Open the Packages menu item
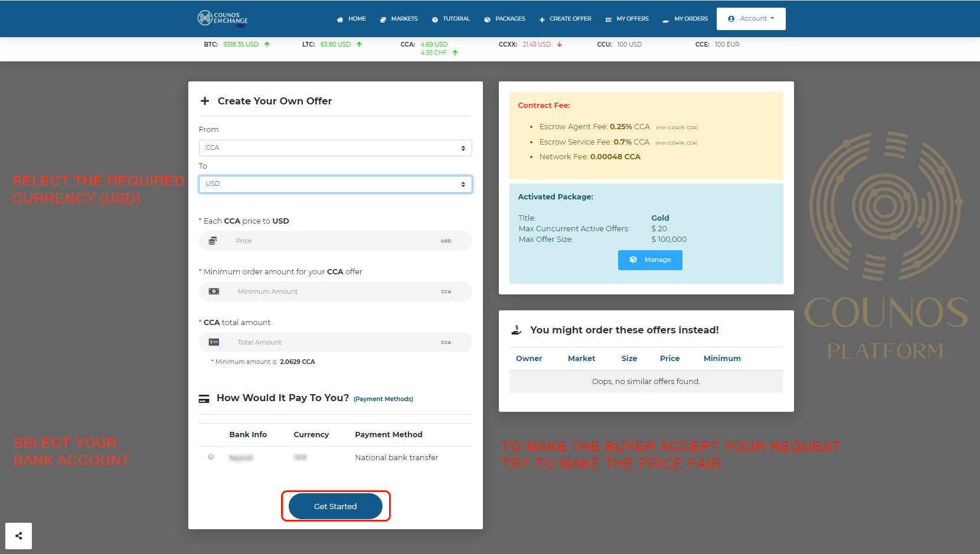 coord(510,19)
